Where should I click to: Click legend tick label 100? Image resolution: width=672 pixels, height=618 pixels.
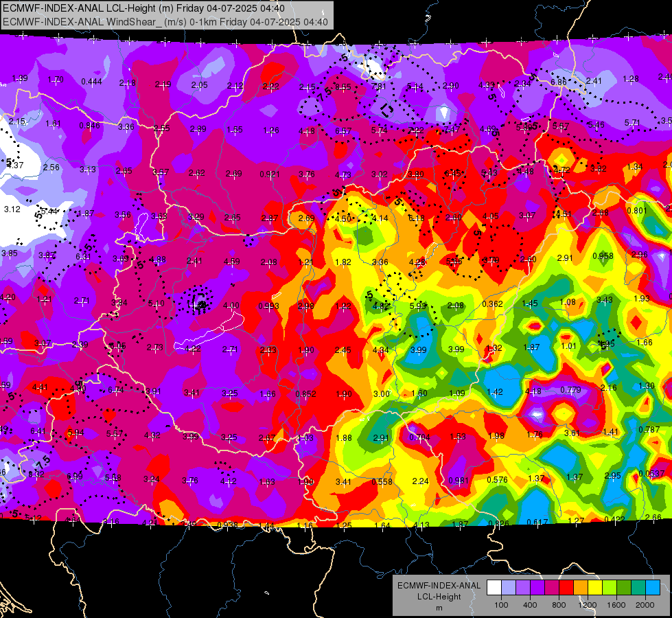(501, 605)
